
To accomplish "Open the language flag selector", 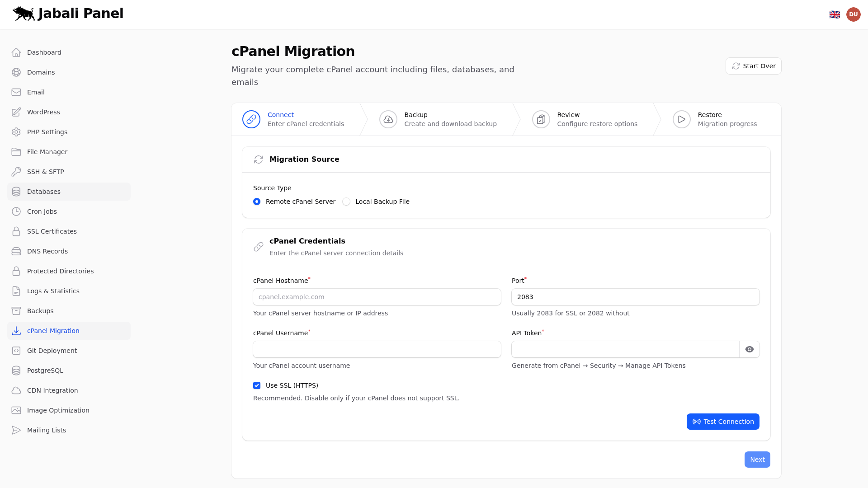I will pos(835,14).
